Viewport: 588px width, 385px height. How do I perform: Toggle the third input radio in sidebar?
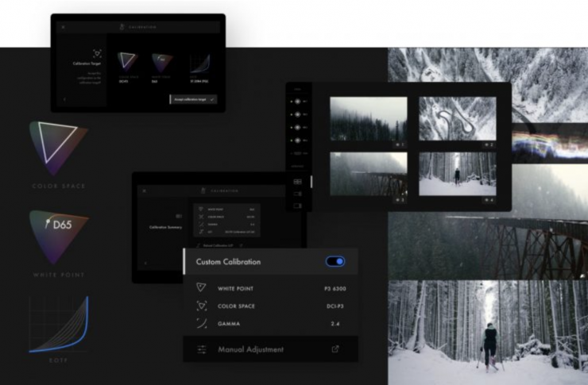(298, 127)
